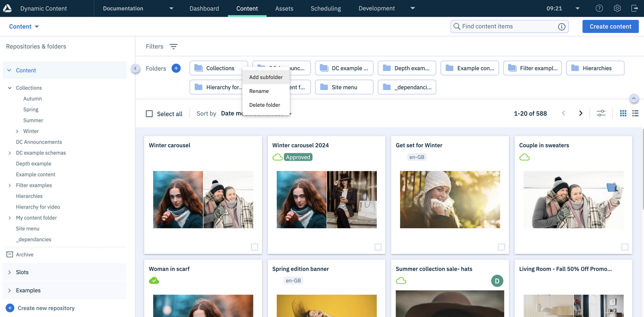
Task: Choose Delete folder from context menu
Action: coord(266,105)
